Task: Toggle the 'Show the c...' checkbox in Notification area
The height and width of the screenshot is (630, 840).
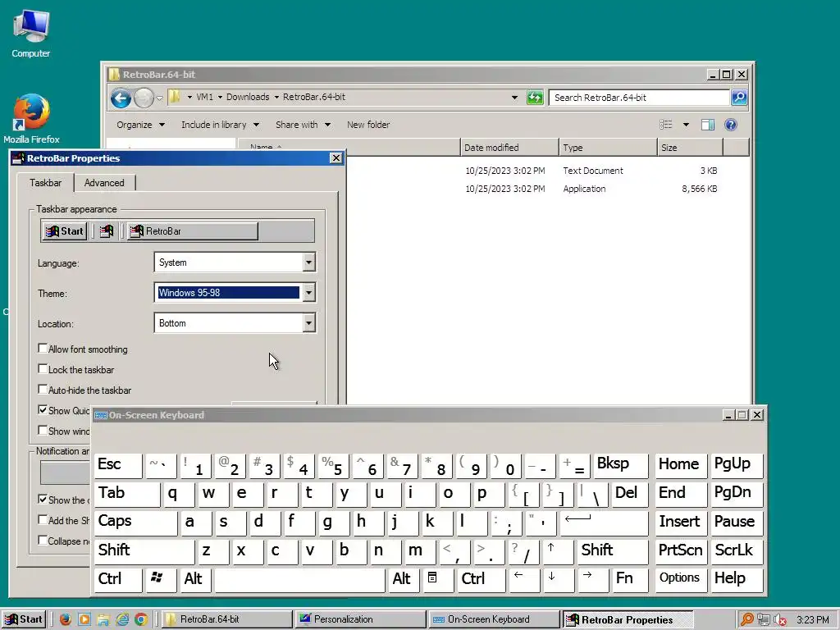Action: click(x=43, y=500)
